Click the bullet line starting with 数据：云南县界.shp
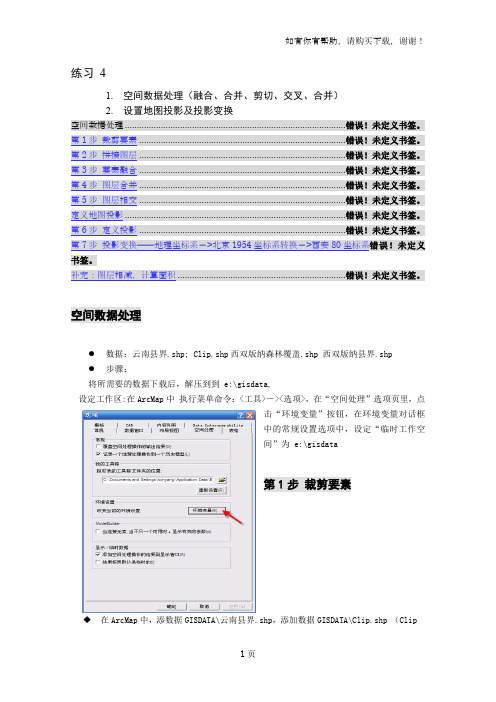Image resolution: width=496 pixels, height=702 pixels. 249,354
